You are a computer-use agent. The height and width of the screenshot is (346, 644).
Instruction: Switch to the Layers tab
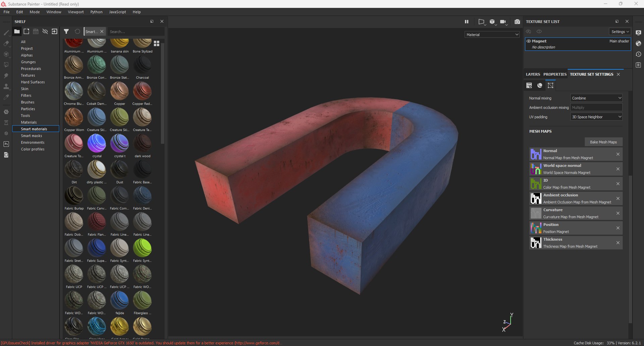tap(533, 74)
